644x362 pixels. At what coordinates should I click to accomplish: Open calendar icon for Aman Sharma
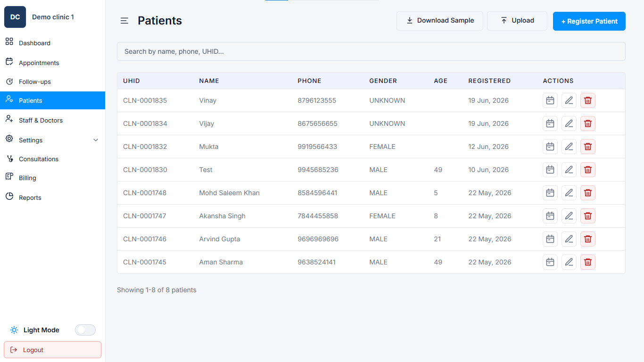(550, 262)
